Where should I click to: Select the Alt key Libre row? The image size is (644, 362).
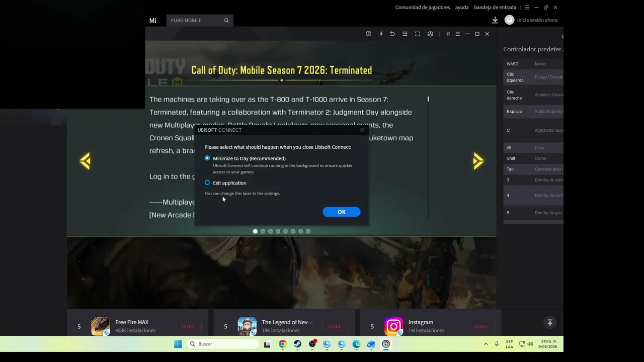(533, 148)
